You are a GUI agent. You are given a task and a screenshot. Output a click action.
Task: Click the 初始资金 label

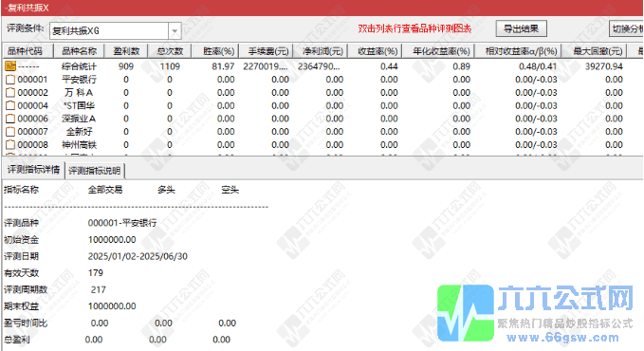22,240
